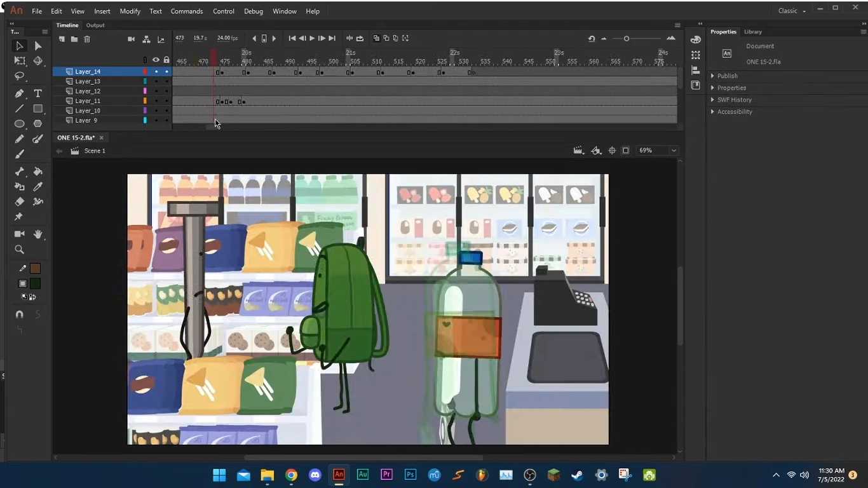Activate the Eyedropper tool
Viewport: 868px width, 488px height.
tap(37, 187)
